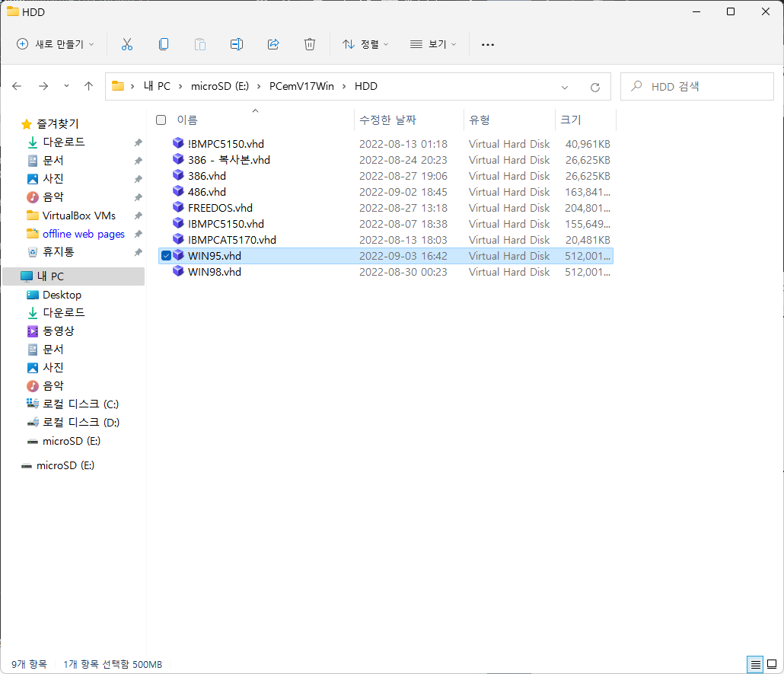This screenshot has height=674, width=784.
Task: Click folder icon in address bar
Action: (118, 86)
